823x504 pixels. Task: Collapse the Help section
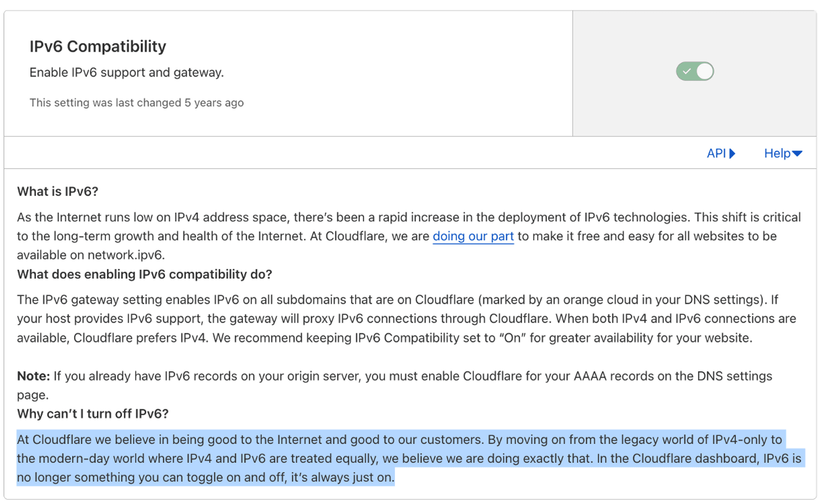point(783,153)
